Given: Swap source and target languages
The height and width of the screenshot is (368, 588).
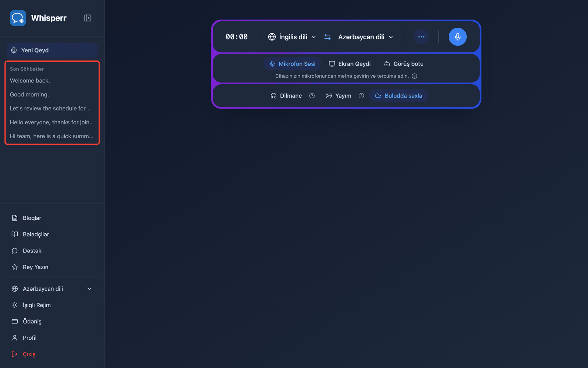Looking at the screenshot, I should coord(327,37).
